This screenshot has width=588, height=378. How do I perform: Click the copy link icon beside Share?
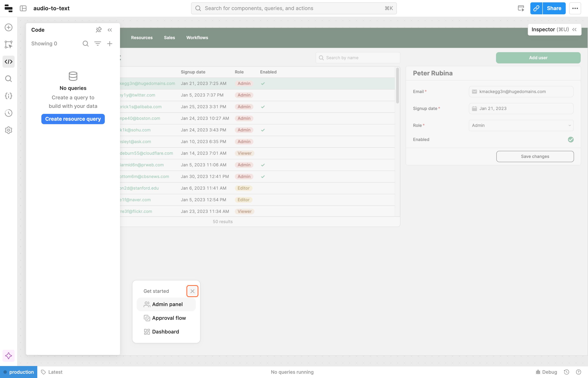[x=536, y=8]
